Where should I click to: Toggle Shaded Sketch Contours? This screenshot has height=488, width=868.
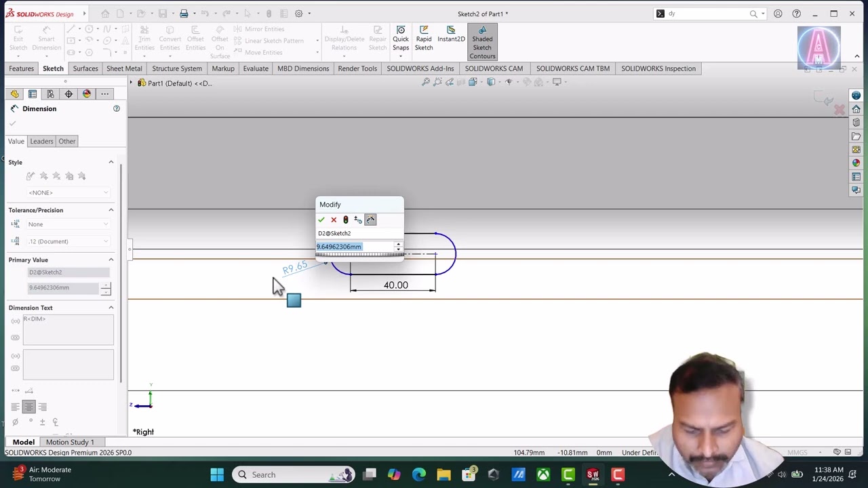(x=482, y=42)
